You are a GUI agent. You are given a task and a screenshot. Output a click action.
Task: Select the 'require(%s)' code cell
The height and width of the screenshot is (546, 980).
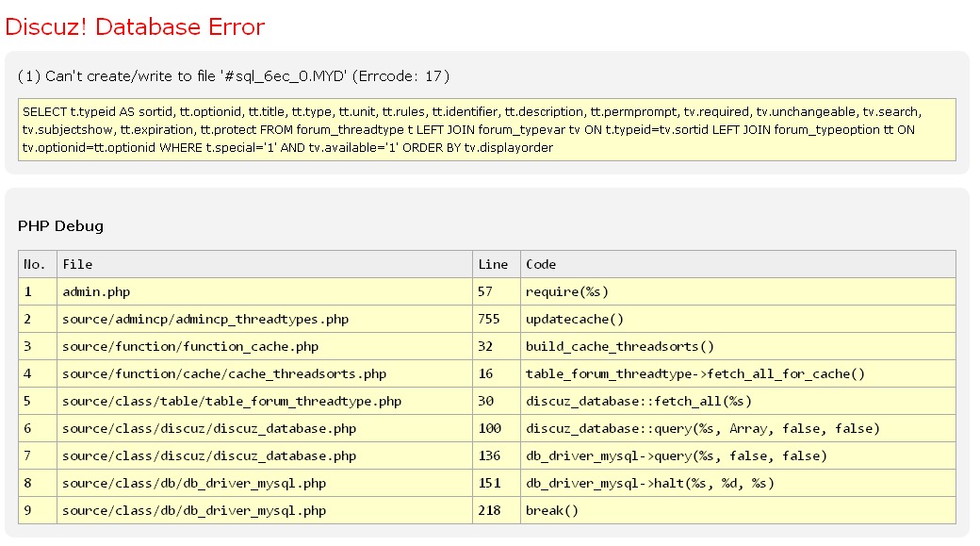pos(738,291)
